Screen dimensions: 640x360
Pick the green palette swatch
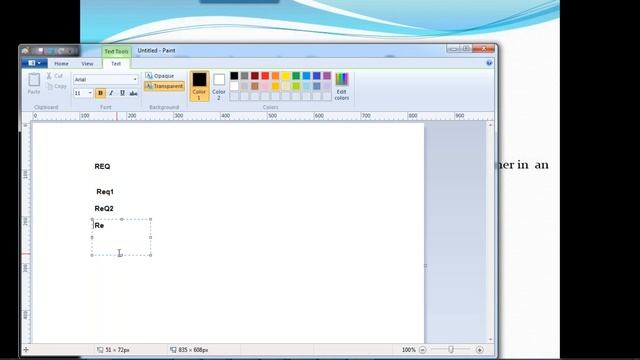(x=296, y=76)
